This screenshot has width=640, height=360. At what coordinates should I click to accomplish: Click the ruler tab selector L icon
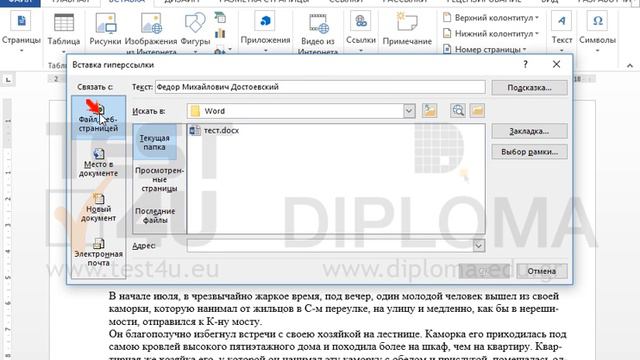pos(8,79)
